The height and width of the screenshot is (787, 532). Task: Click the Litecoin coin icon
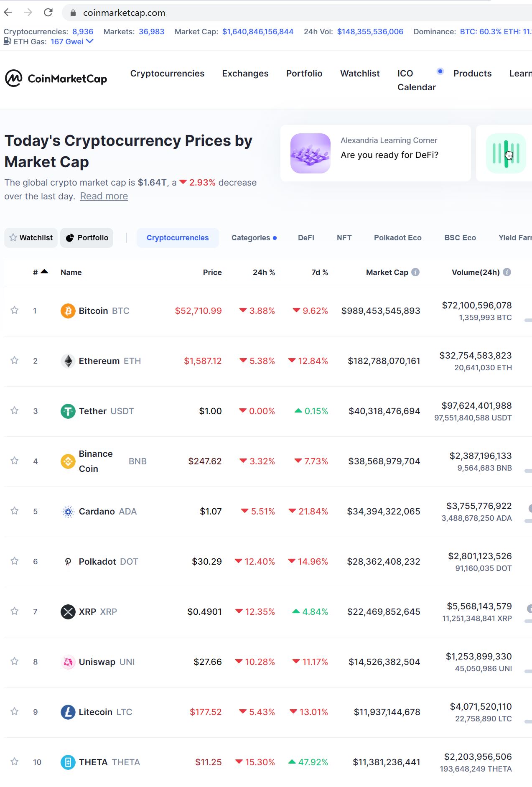[68, 712]
